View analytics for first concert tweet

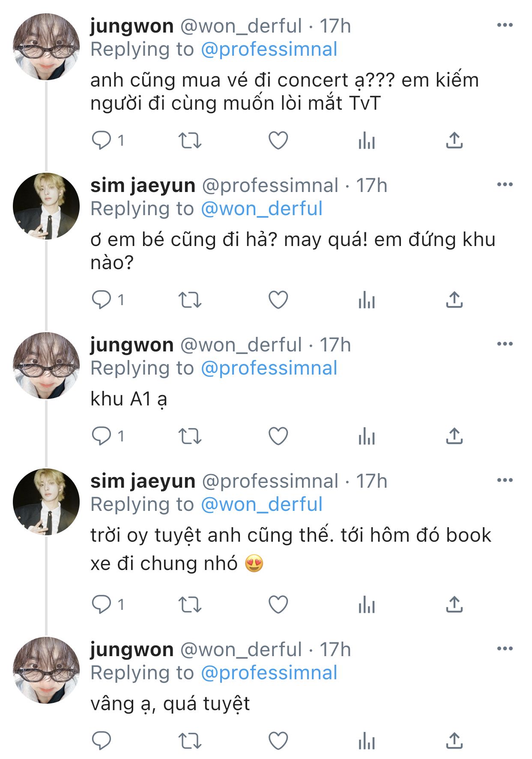click(367, 140)
